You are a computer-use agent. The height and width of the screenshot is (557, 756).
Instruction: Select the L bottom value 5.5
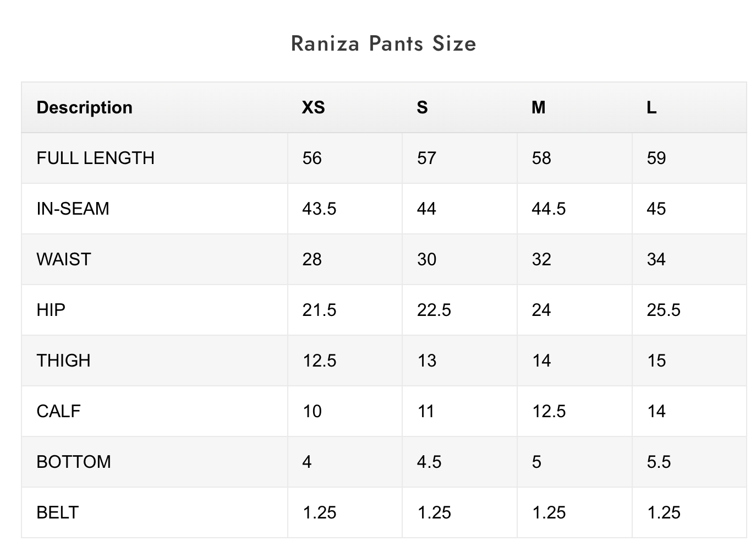(x=659, y=462)
